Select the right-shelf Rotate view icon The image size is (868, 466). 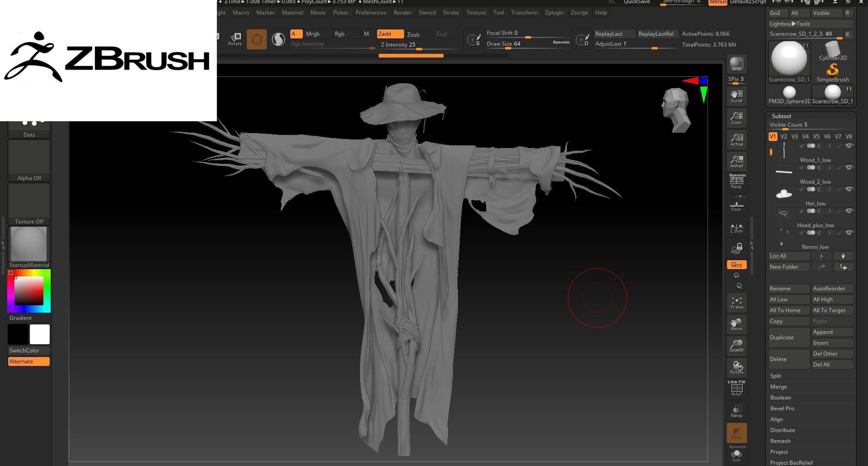(x=736, y=367)
